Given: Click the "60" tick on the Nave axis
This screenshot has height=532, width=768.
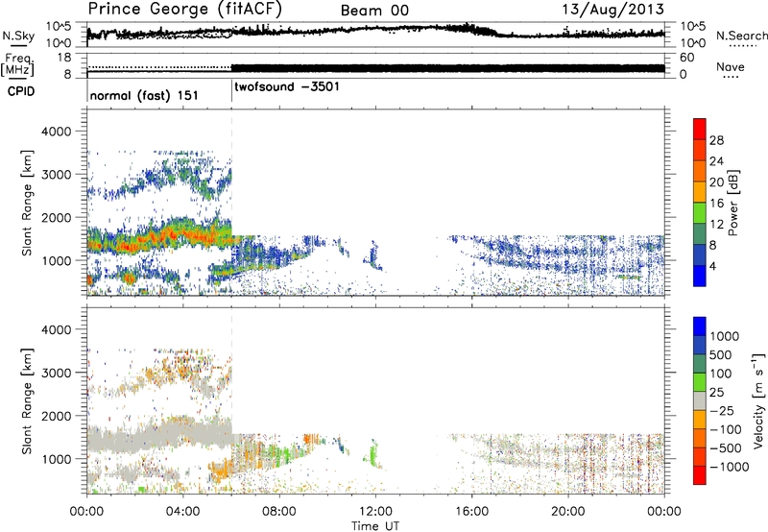Looking at the screenshot, I should coord(686,58).
